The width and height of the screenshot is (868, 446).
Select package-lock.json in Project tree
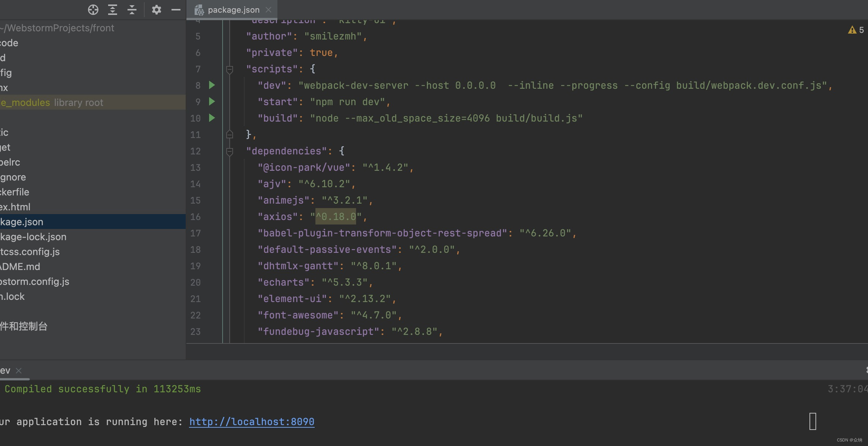coord(33,236)
